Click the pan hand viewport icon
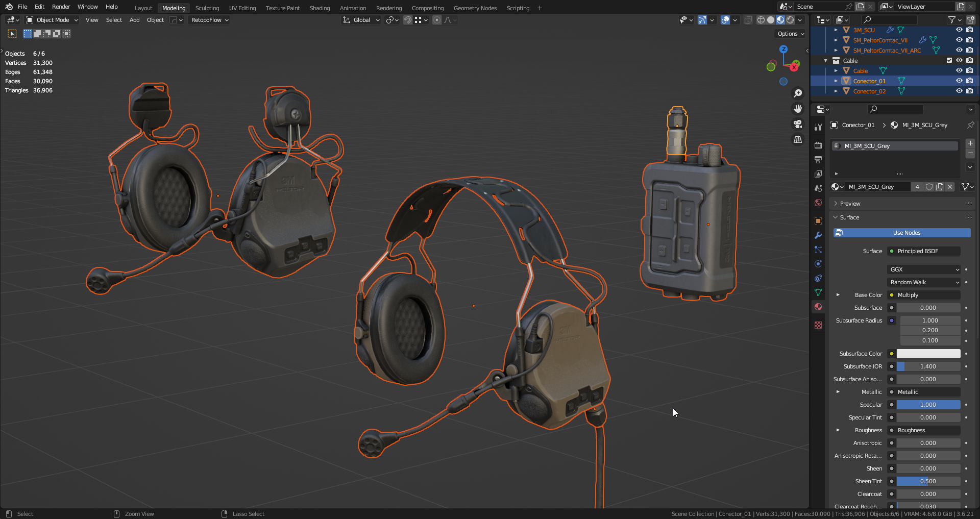Image resolution: width=980 pixels, height=519 pixels. 798,109
